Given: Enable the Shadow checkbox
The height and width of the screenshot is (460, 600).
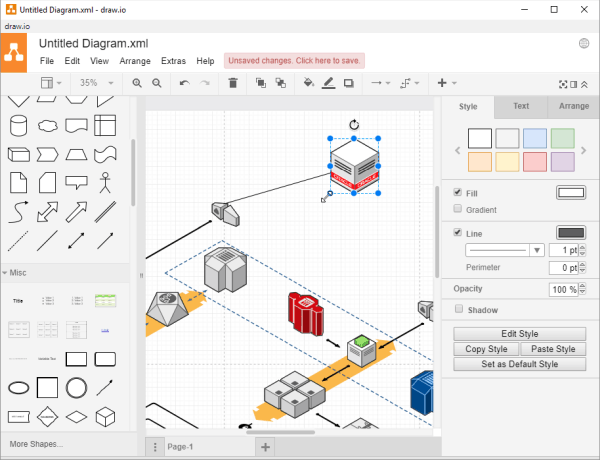Looking at the screenshot, I should point(458,310).
